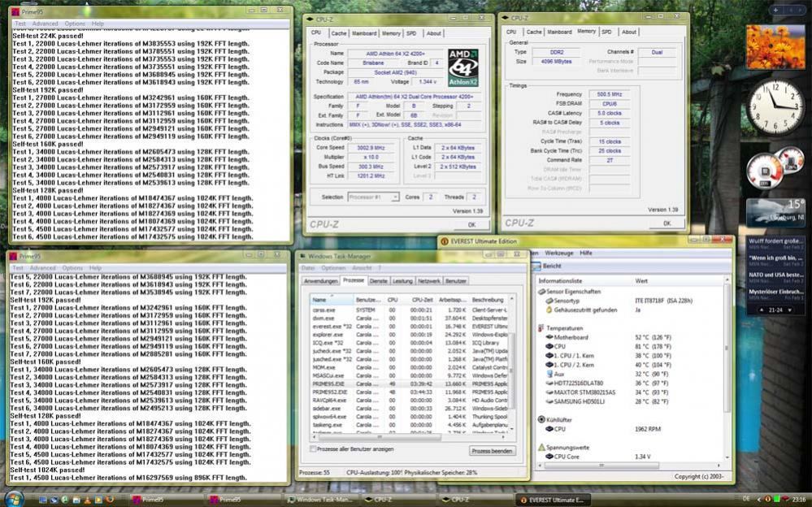Screen dimensions: 812x507
Task: Select the '1. CPU / 2. Kern' row
Action: click(x=630, y=365)
